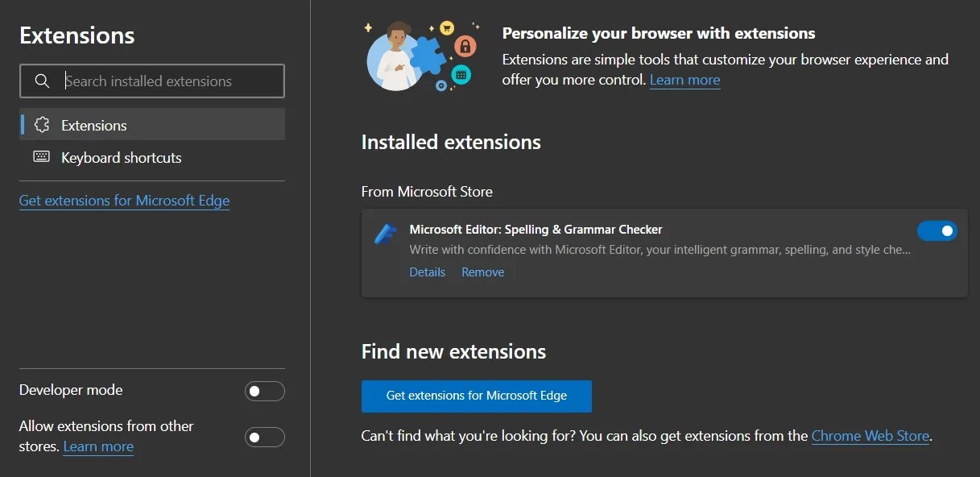Image resolution: width=980 pixels, height=477 pixels.
Task: Click Details for the Microsoft Editor extension
Action: [427, 272]
